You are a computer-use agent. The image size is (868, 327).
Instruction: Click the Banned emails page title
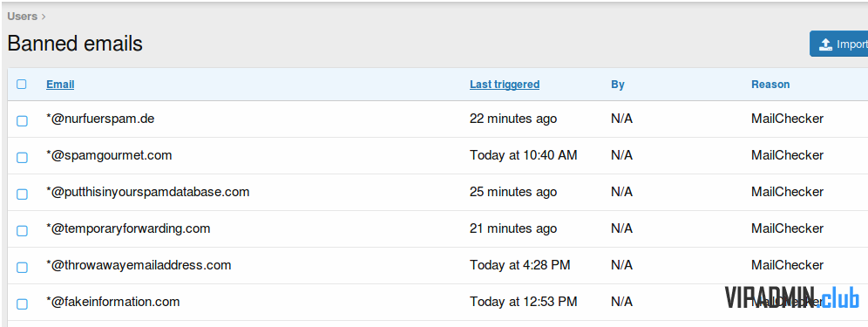(75, 44)
